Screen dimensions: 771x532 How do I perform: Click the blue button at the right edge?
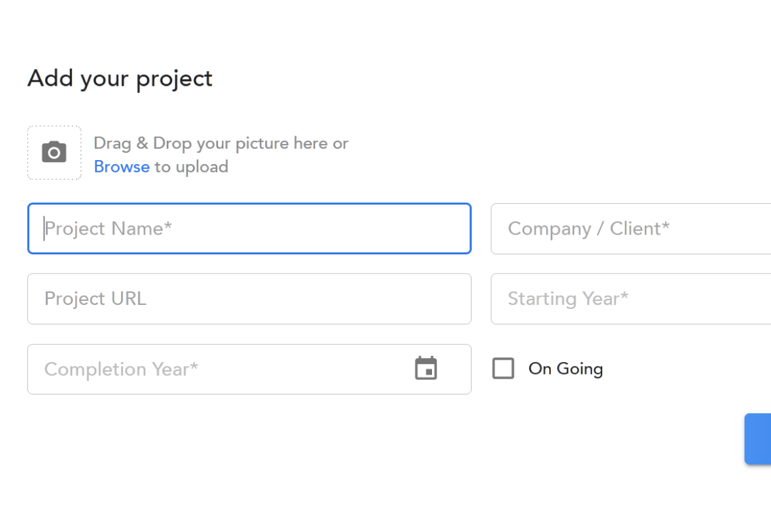(x=758, y=438)
